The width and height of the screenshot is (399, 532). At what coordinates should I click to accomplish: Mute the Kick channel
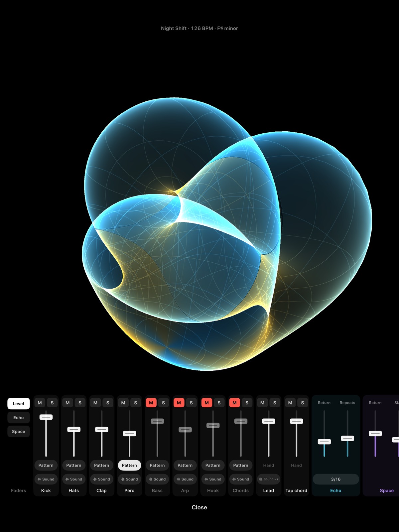pyautogui.click(x=40, y=403)
